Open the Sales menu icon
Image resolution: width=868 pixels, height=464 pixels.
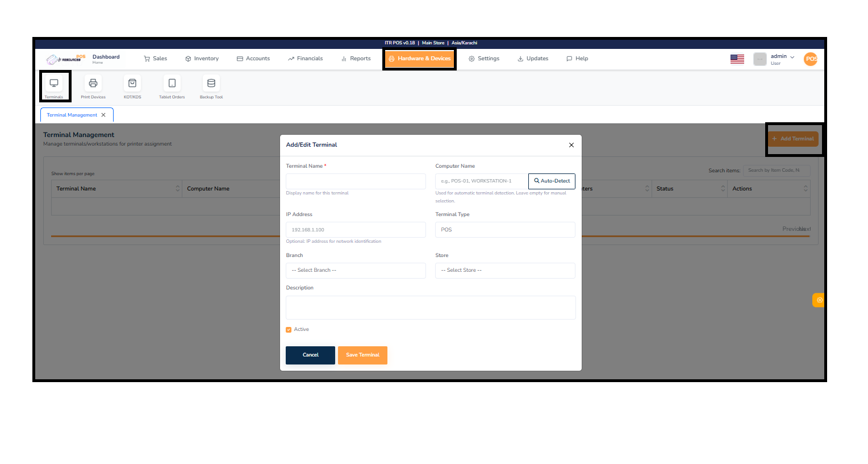coord(147,58)
